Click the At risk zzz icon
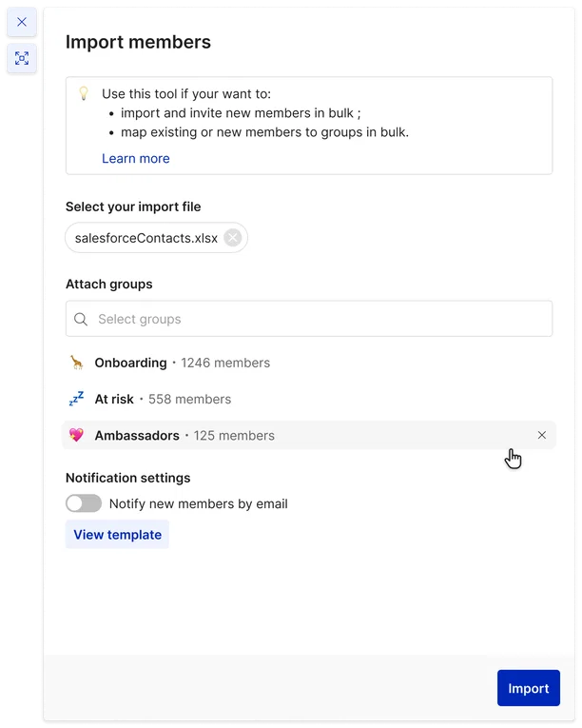The width and height of the screenshot is (582, 728). [77, 399]
